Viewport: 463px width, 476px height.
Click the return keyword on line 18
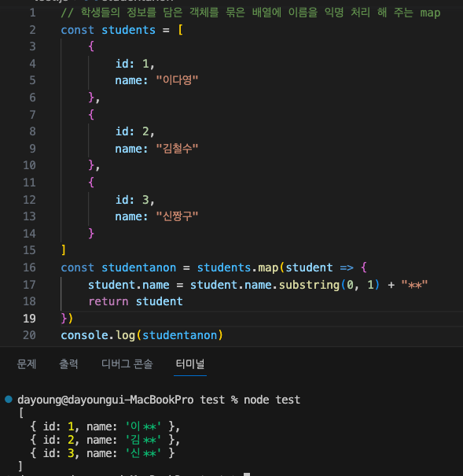pos(108,301)
